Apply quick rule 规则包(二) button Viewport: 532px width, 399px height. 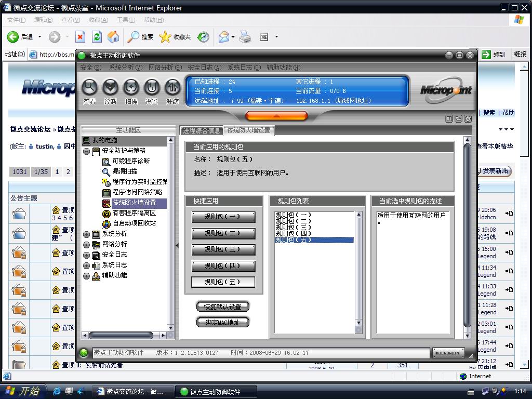click(223, 233)
